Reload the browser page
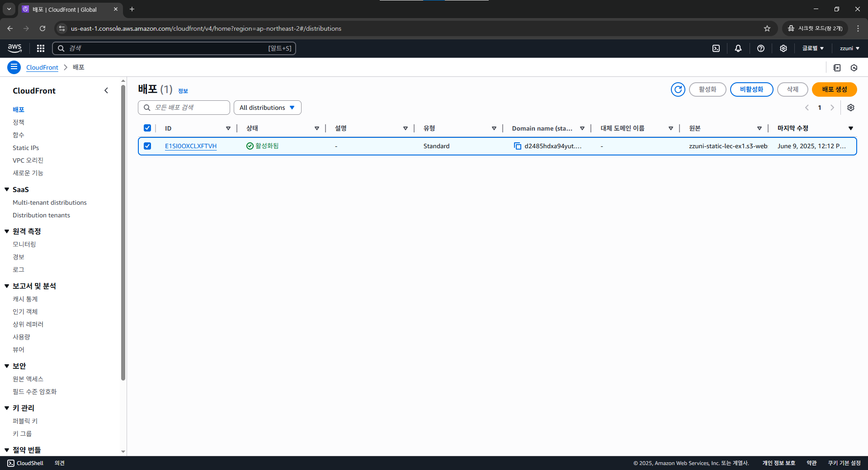Image resolution: width=868 pixels, height=470 pixels. click(42, 28)
